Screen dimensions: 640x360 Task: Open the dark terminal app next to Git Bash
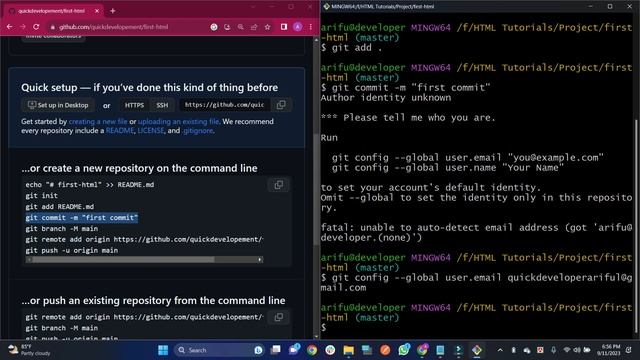click(458, 350)
